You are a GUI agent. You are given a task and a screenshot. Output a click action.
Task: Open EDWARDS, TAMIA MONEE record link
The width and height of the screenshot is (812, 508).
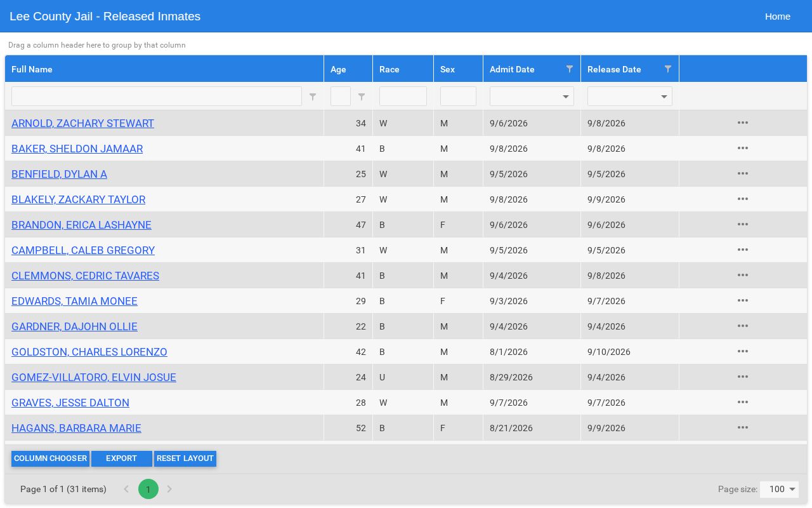74,301
